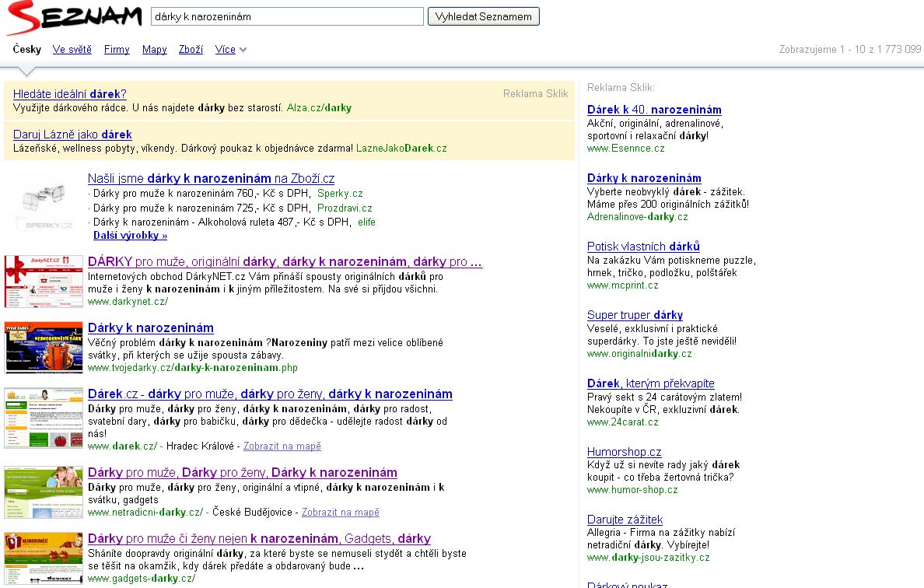
Task: Click the Vyhledat Seznamem button
Action: [483, 16]
